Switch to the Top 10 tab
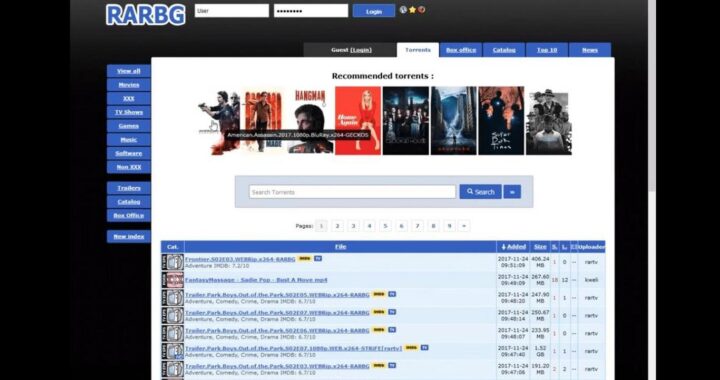 coord(547,50)
